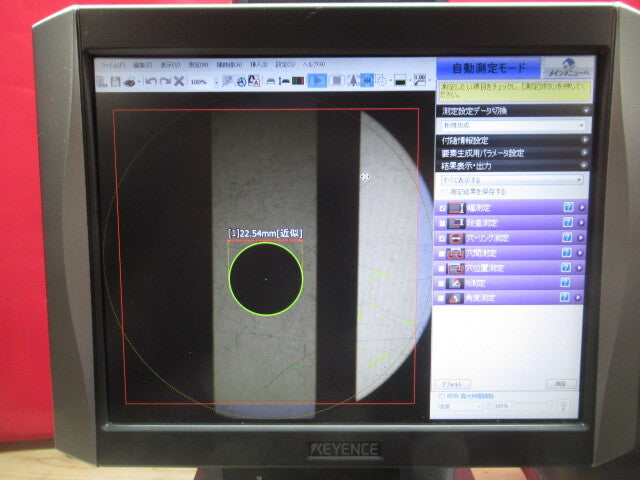Click the printer icon in the toolbar
Viewport: 640px width, 480px height.
(x=130, y=82)
